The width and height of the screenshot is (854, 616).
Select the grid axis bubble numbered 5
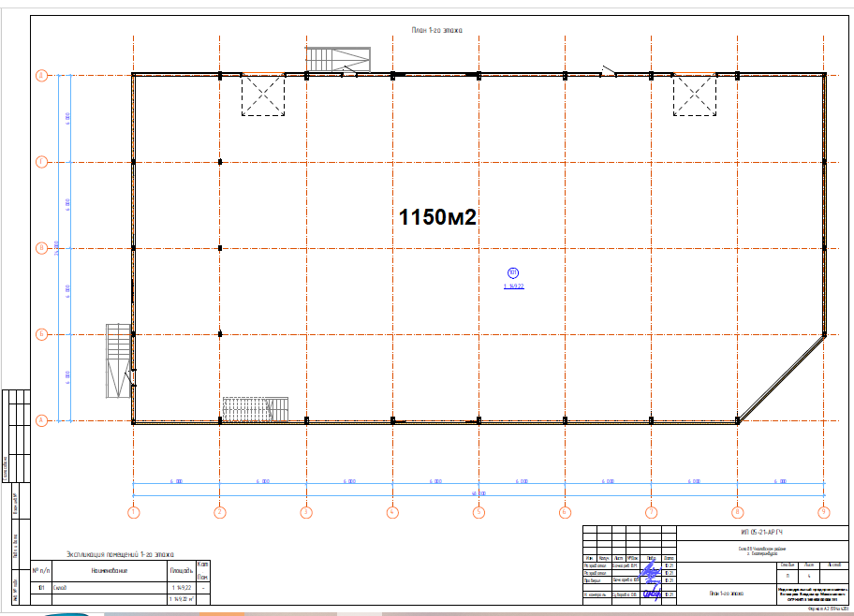coord(479,512)
